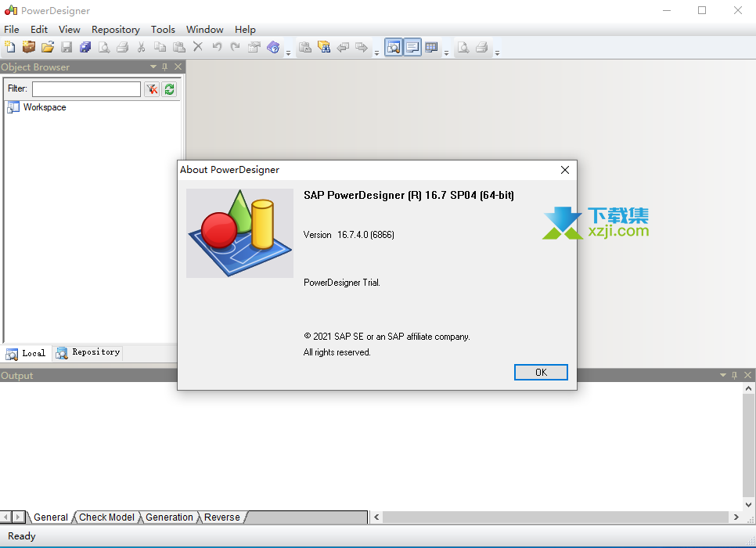Click the Find Objects binoculars icon
The image size is (756, 548).
324,47
